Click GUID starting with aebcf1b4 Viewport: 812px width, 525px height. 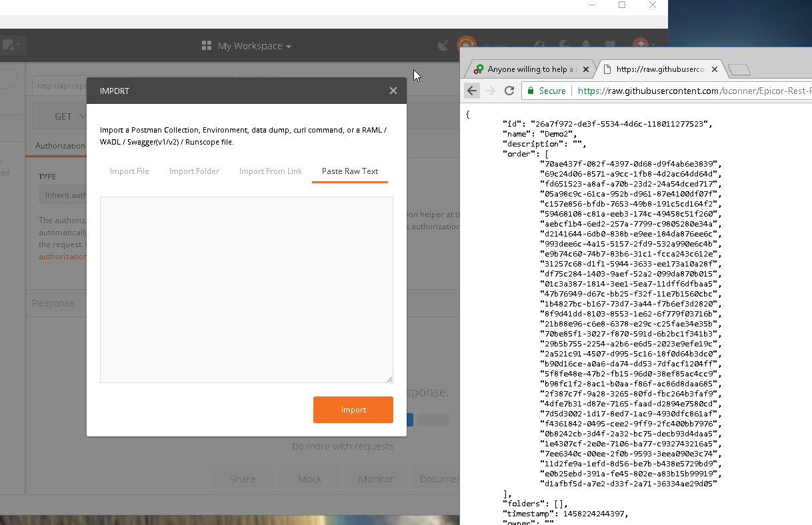tap(631, 224)
